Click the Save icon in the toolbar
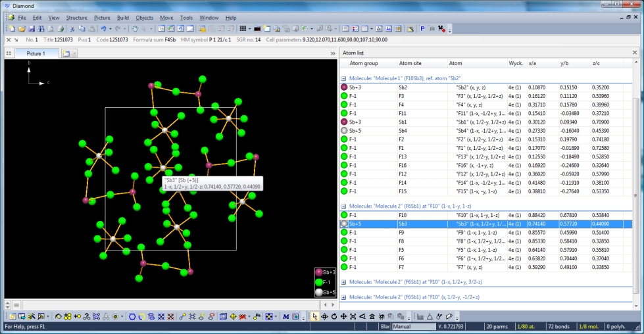Screen dimensions: 644x334 (x=31, y=29)
